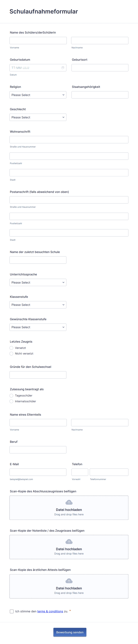Click the Bewerbung senden button
The width and height of the screenshot is (138, 644).
point(70,632)
